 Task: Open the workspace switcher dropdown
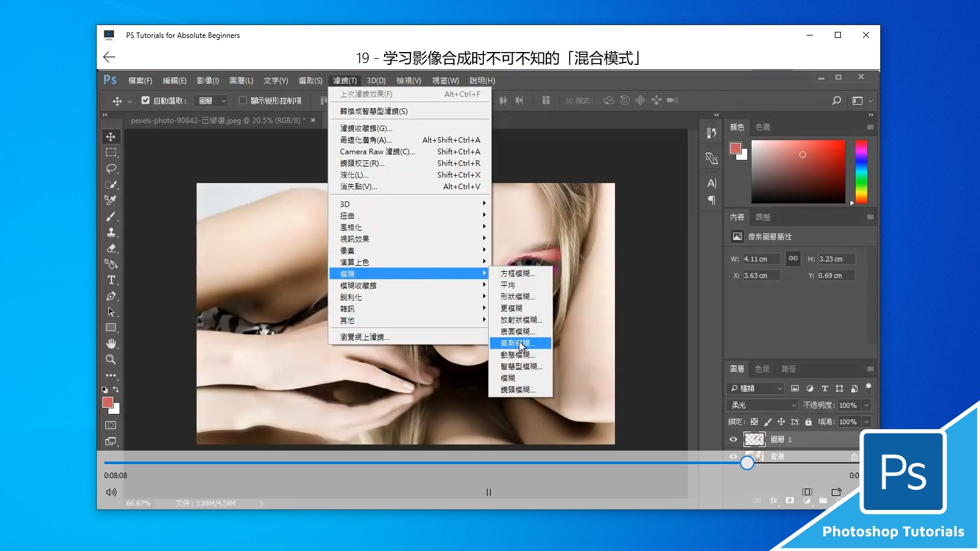(862, 101)
